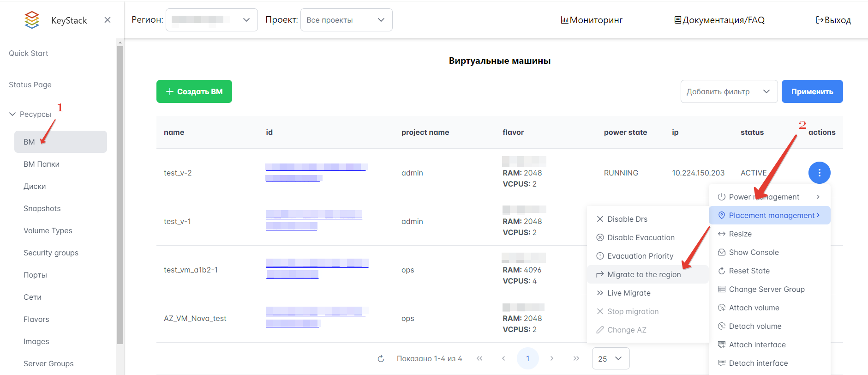Close the KeyStack sidebar with the X icon

108,20
